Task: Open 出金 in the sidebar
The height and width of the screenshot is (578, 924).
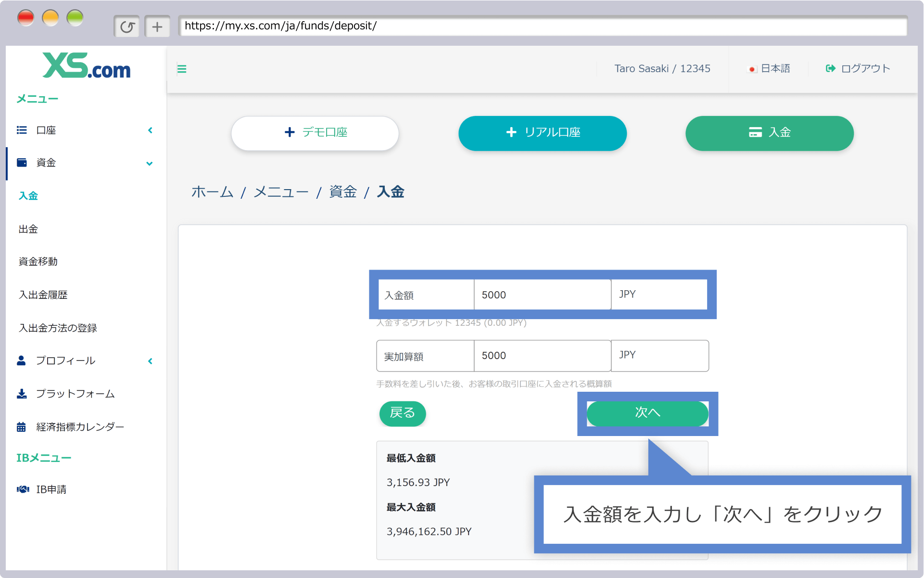Action: pyautogui.click(x=28, y=229)
